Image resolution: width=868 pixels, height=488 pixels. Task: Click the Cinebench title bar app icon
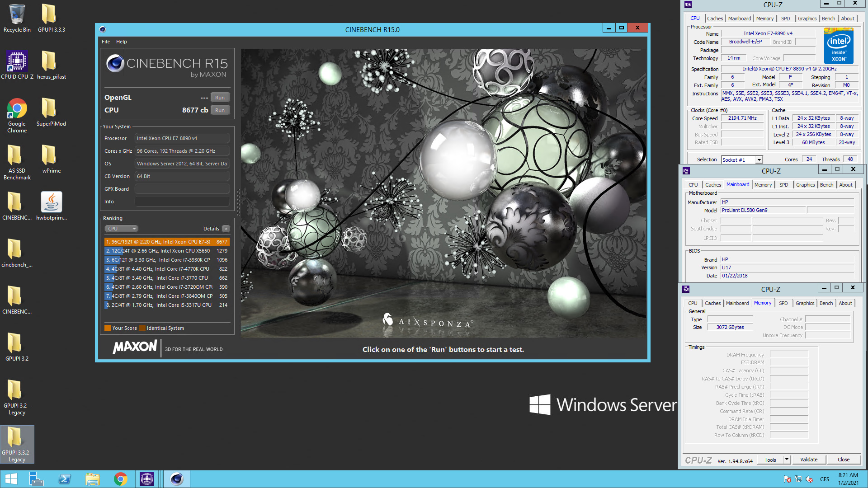103,29
